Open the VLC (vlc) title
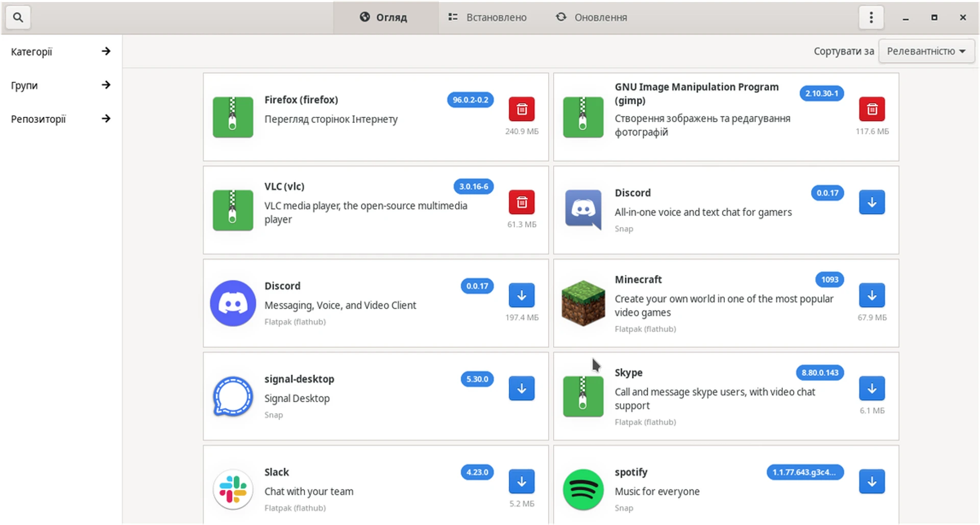Screen dimensions: 980x525 (x=284, y=187)
